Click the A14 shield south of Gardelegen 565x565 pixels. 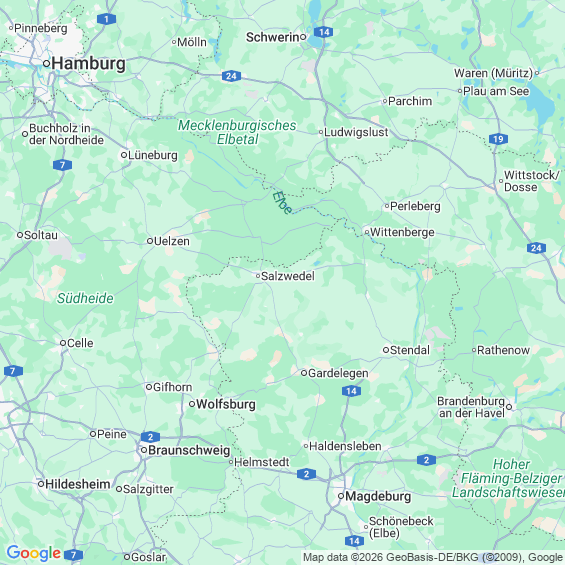pyautogui.click(x=351, y=391)
